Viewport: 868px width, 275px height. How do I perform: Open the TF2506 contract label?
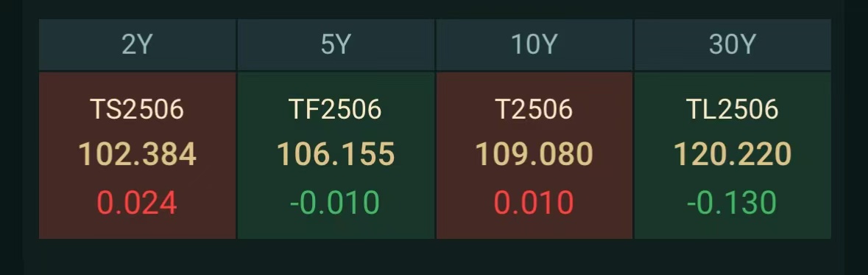tap(336, 109)
